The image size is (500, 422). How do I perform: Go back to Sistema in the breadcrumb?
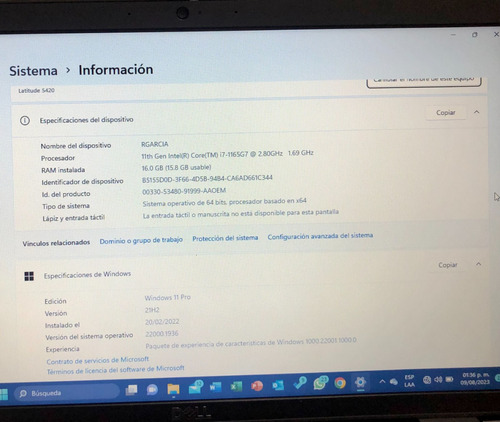[x=33, y=71]
